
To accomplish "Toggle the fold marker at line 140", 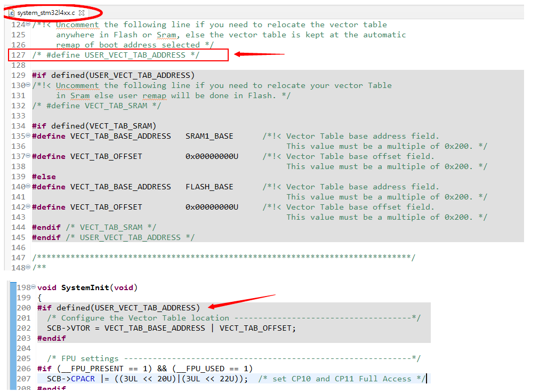I will [x=28, y=186].
